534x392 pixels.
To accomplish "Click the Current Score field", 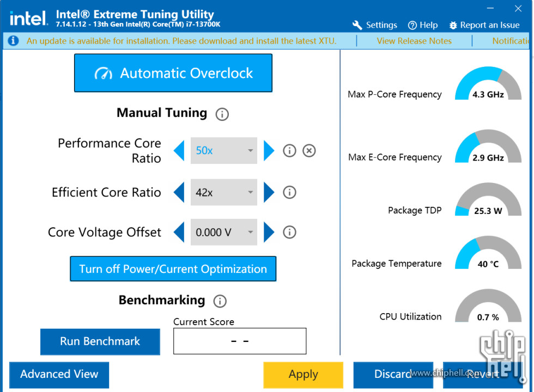I will click(240, 341).
